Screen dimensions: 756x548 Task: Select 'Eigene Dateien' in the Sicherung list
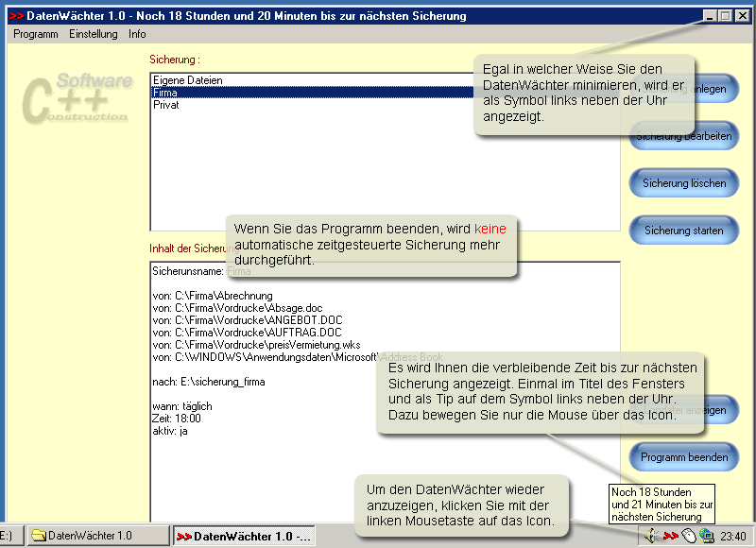click(x=188, y=80)
